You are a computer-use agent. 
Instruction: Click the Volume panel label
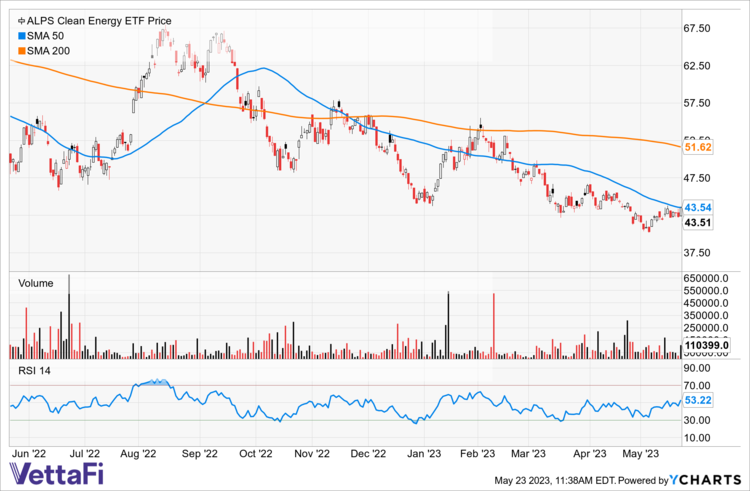[x=39, y=284]
